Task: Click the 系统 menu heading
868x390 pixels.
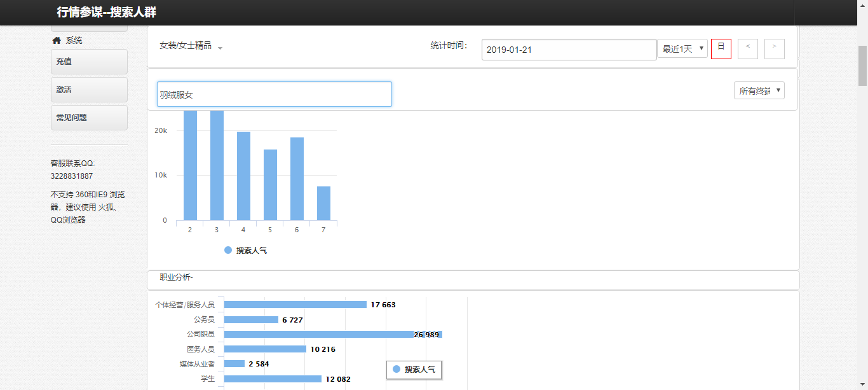Action: (x=74, y=41)
